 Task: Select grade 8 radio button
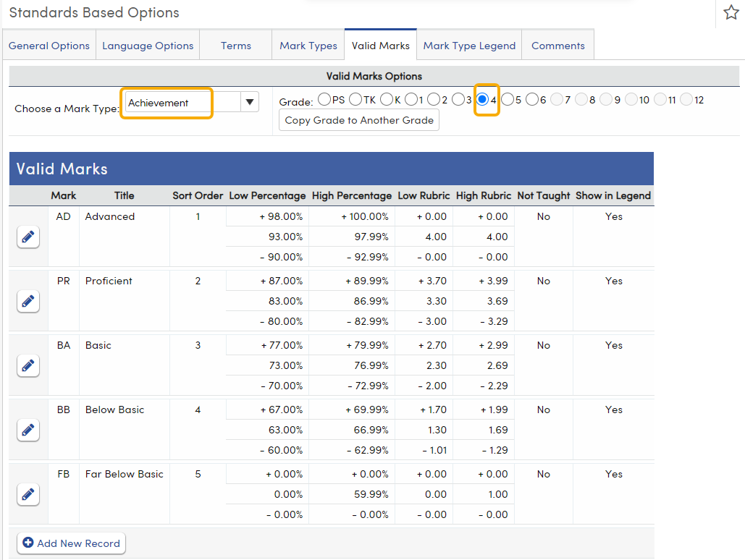(581, 99)
